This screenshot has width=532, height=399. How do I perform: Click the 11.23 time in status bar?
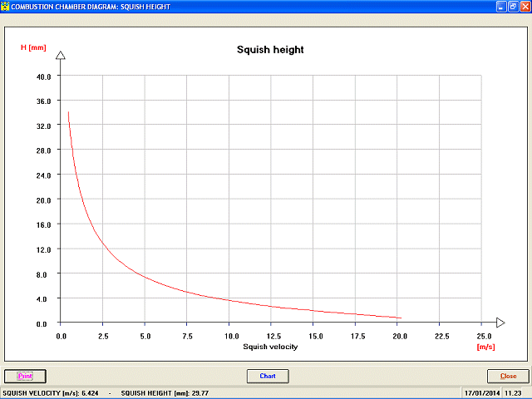point(513,393)
